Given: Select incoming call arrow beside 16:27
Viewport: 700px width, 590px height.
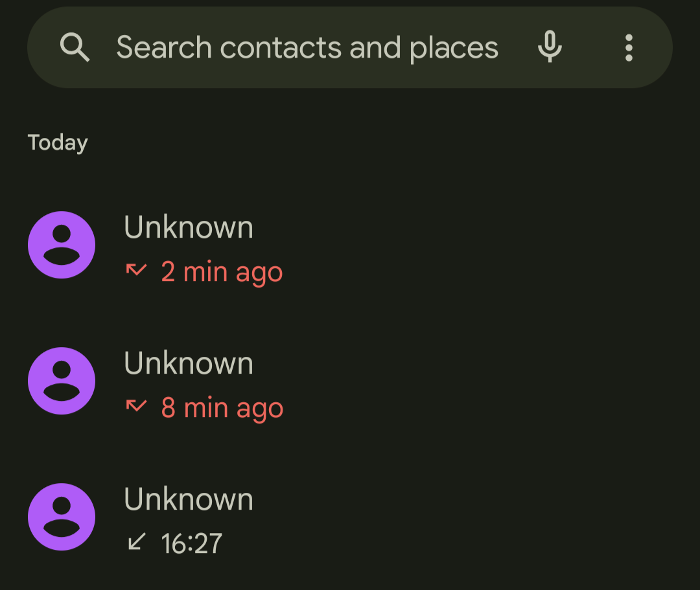Looking at the screenshot, I should 137,541.
